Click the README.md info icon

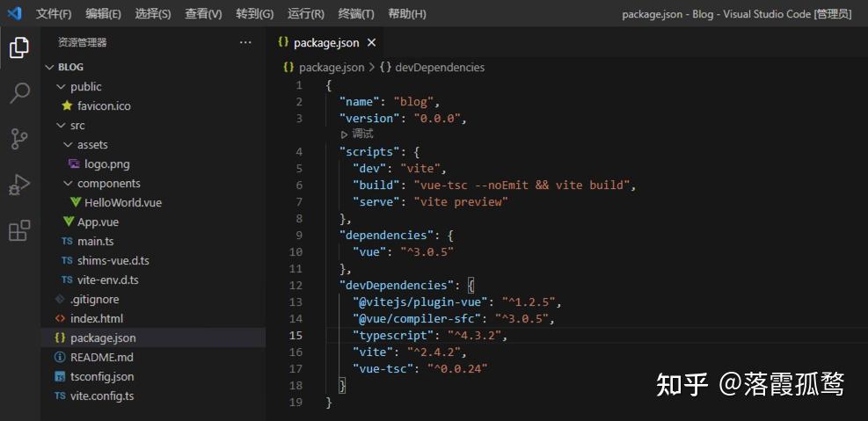(61, 358)
